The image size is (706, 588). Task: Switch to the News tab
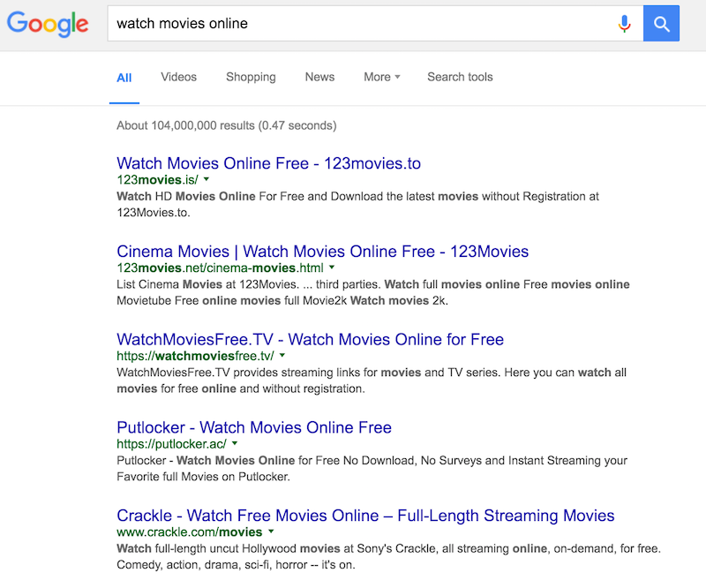click(x=319, y=77)
